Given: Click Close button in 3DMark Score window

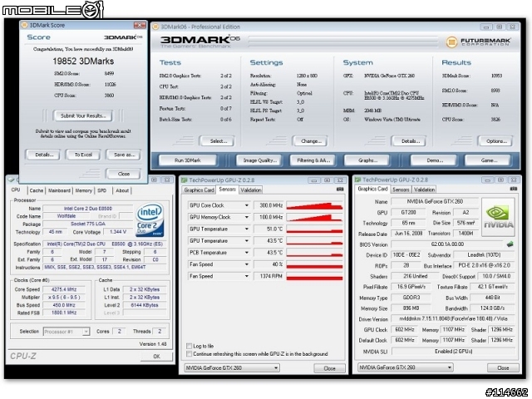Looking at the screenshot, I should 124,174.
